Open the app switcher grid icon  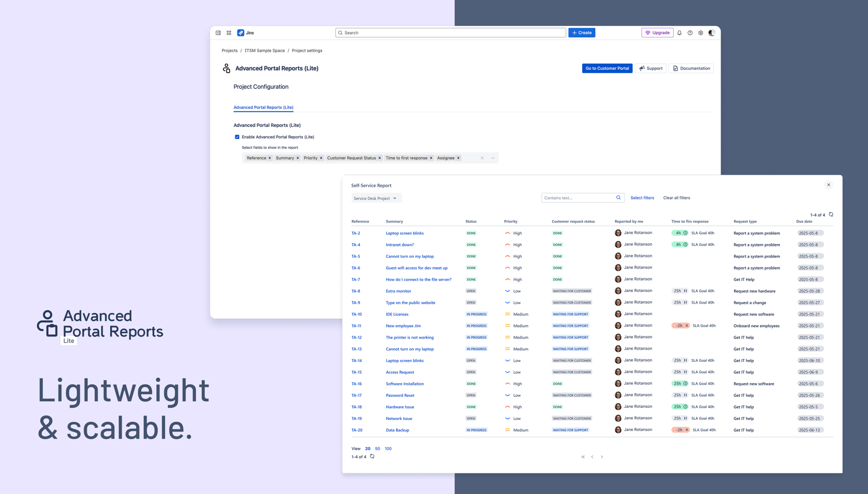tap(229, 33)
